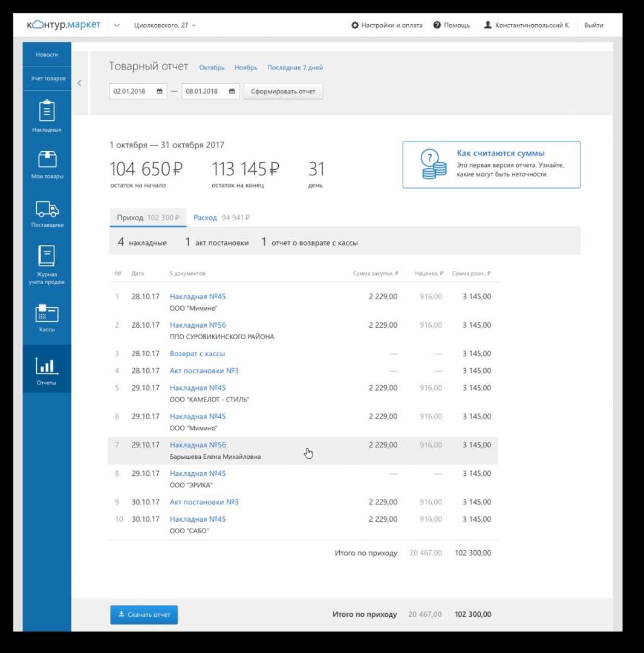Open Как считаются суммы info link
644x653 pixels.
[500, 153]
